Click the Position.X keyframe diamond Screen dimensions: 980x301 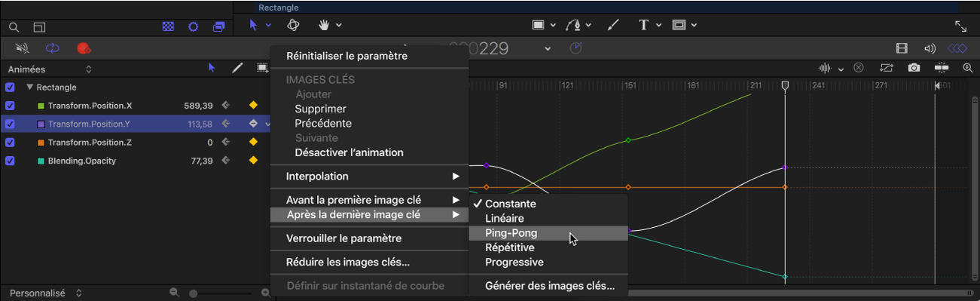(x=253, y=105)
